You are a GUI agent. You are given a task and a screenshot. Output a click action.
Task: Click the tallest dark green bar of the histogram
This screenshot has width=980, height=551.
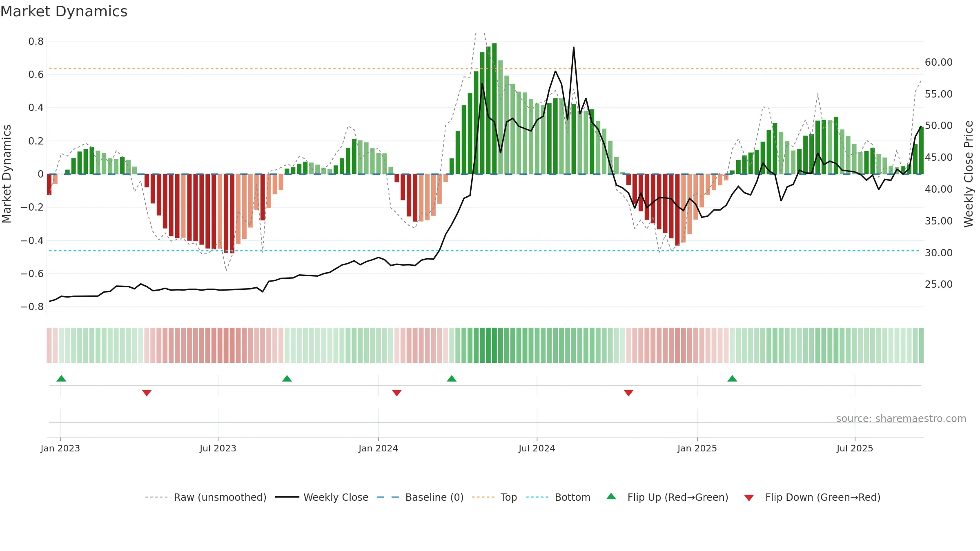(494, 109)
